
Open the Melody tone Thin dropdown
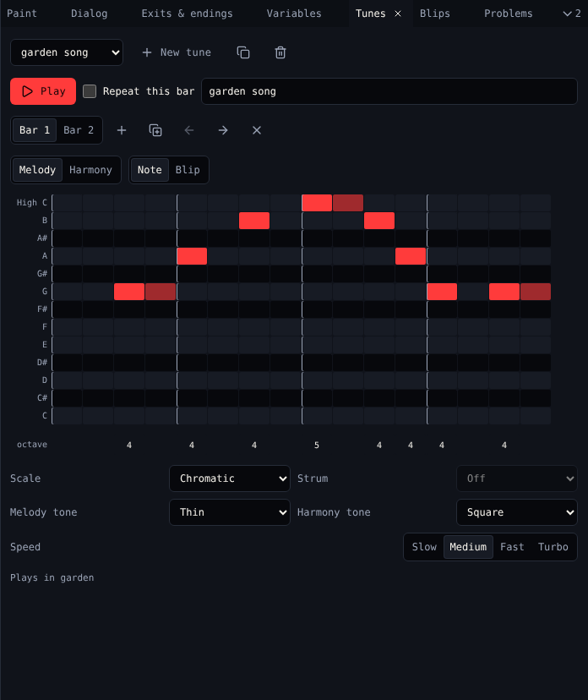pos(230,512)
